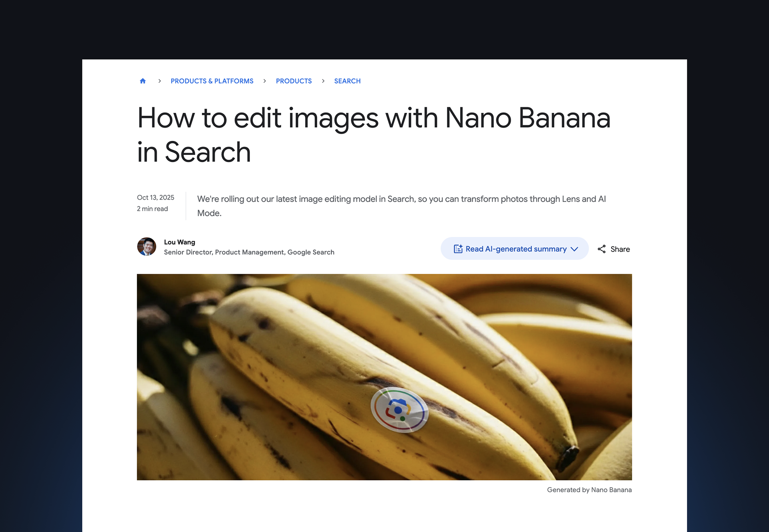769x532 pixels.
Task: Click the first breadcrumb separator chevron
Action: click(159, 81)
